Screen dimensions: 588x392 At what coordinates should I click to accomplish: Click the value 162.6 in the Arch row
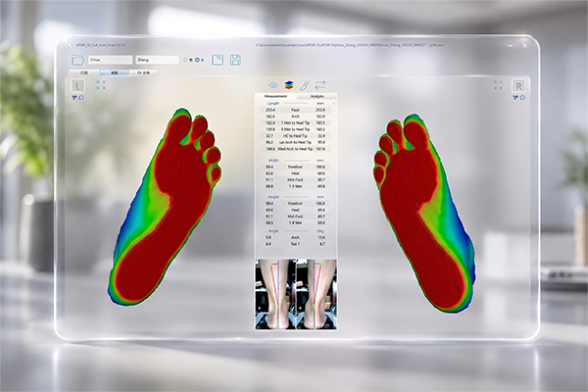tap(270, 117)
